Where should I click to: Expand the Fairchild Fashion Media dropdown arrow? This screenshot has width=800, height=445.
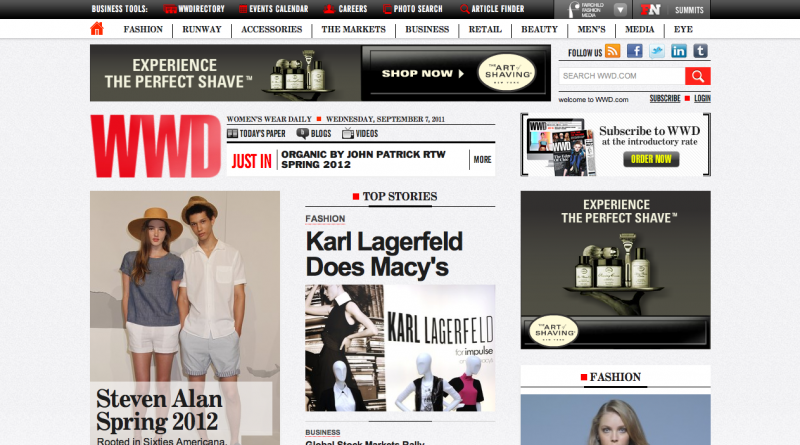pos(620,9)
